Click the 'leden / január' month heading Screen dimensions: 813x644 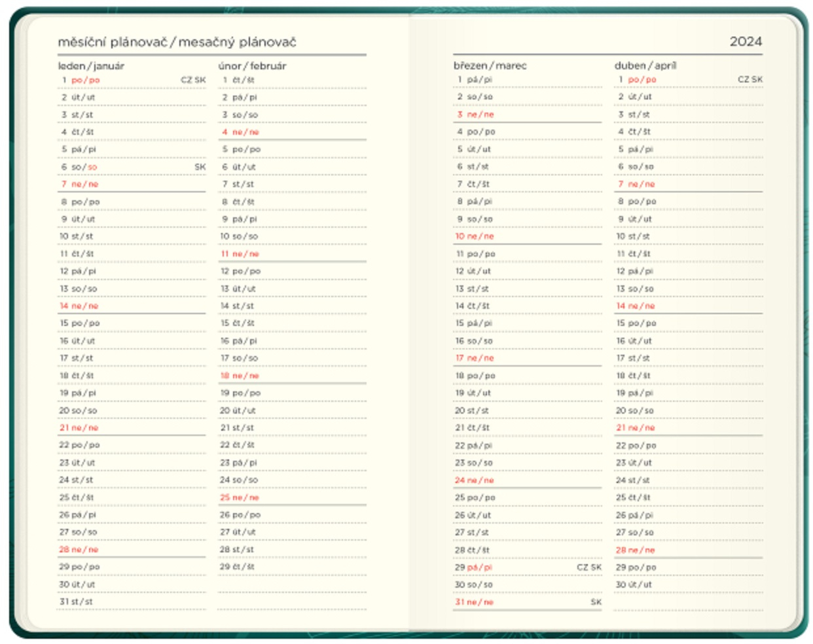[x=91, y=65]
